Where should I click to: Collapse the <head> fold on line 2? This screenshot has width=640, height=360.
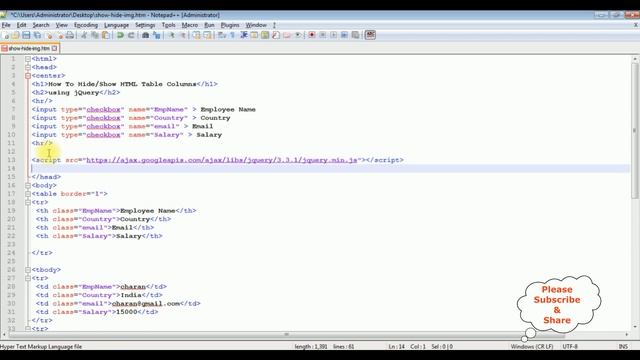pos(28,67)
